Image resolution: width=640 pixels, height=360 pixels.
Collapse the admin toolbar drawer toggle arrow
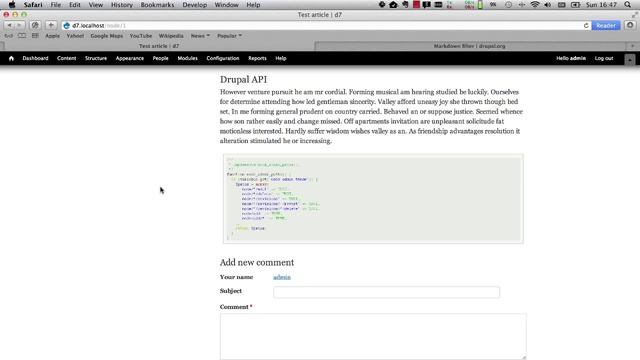point(630,60)
